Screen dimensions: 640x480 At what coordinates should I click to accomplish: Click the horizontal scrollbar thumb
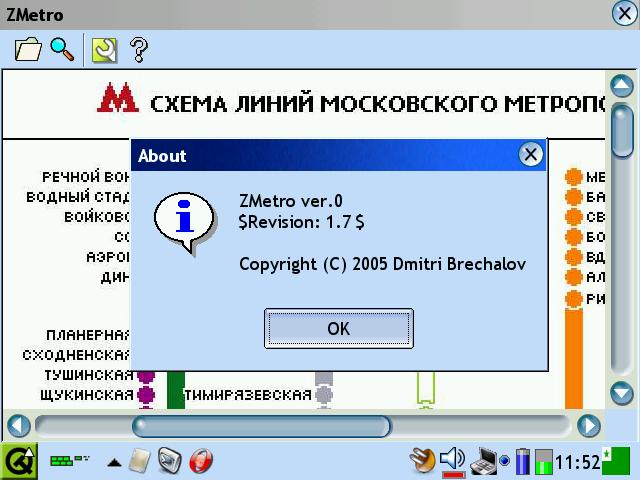point(262,426)
